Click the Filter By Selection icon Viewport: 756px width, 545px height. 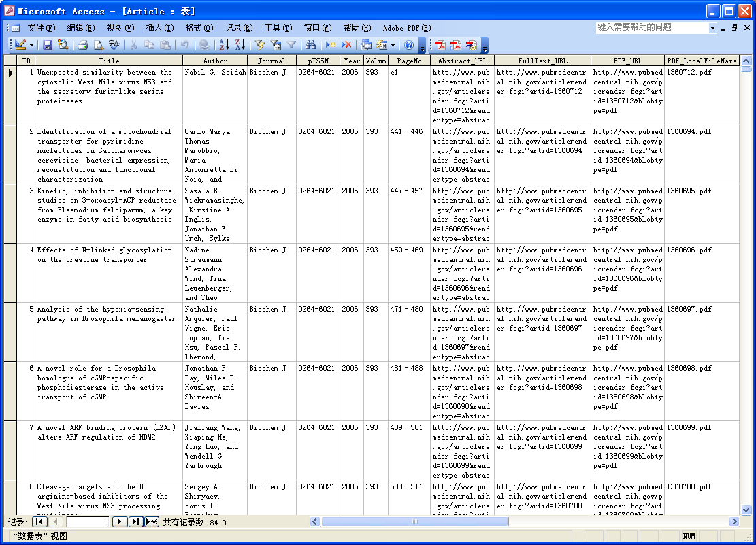[x=259, y=45]
